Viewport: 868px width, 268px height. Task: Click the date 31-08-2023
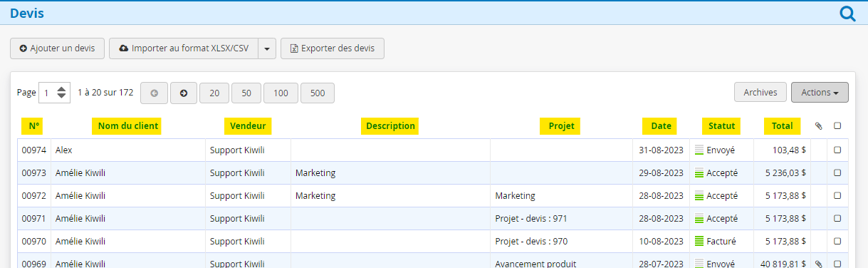pyautogui.click(x=661, y=150)
